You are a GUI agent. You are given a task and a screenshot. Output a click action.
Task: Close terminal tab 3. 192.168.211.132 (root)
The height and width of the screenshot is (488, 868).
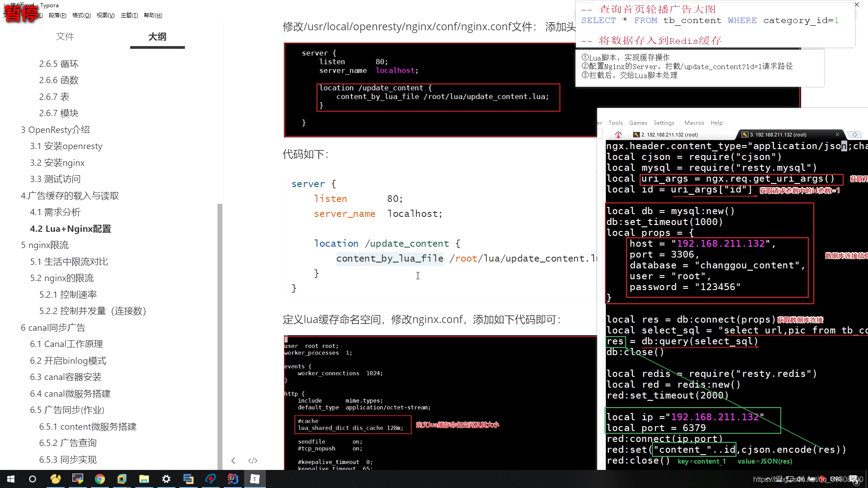[x=837, y=135]
